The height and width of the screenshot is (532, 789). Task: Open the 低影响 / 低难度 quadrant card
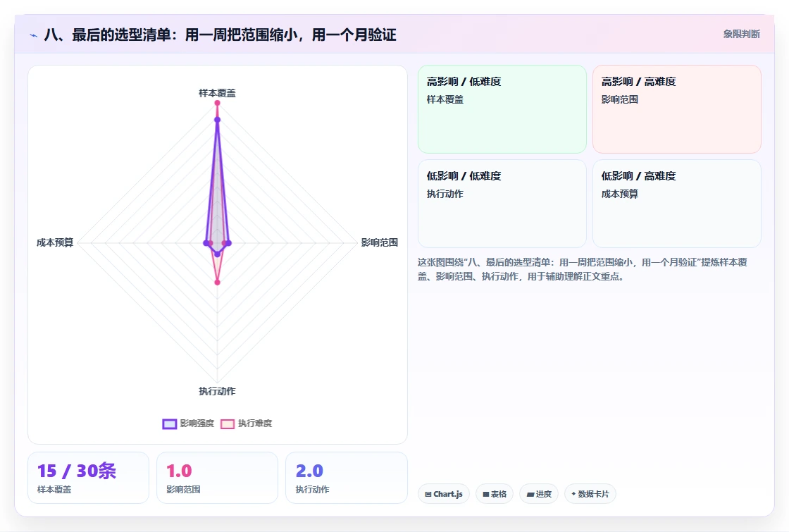(x=502, y=204)
